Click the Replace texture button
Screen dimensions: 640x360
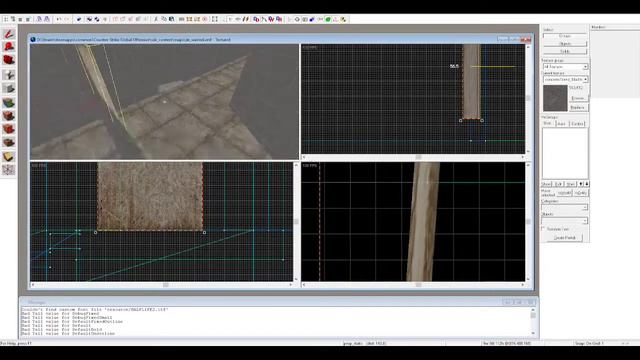(x=578, y=107)
